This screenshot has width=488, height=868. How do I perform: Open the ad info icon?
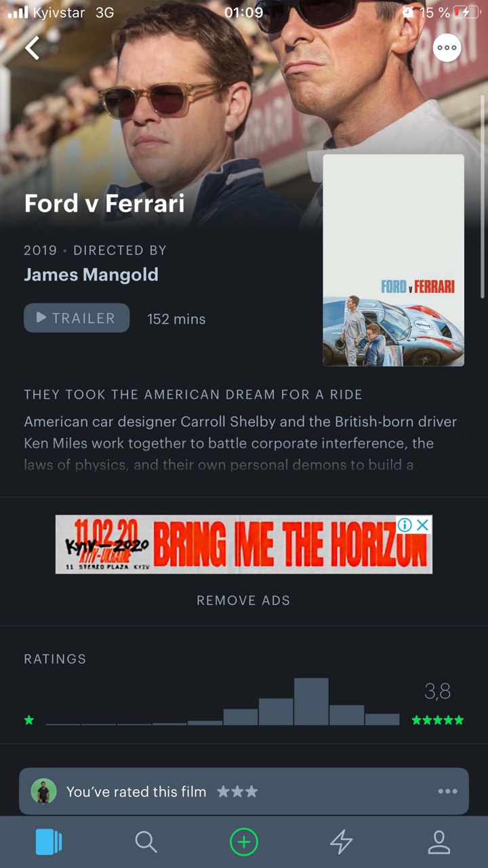click(405, 524)
